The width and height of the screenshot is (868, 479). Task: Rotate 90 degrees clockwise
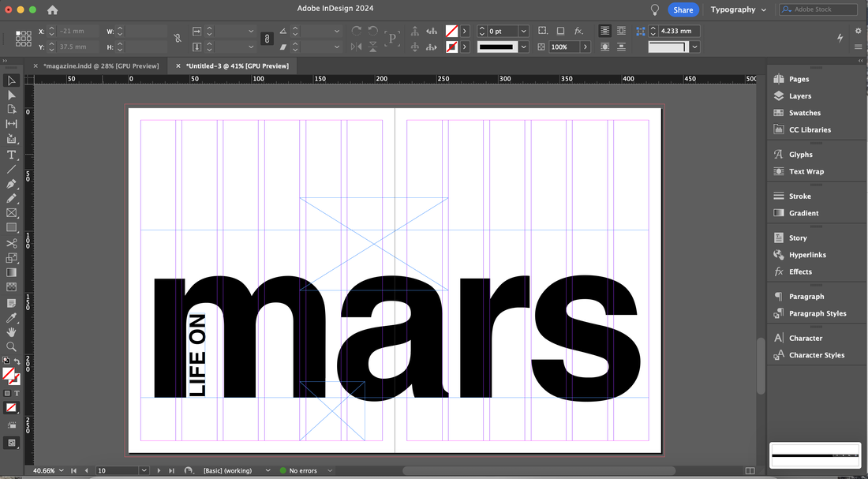357,31
